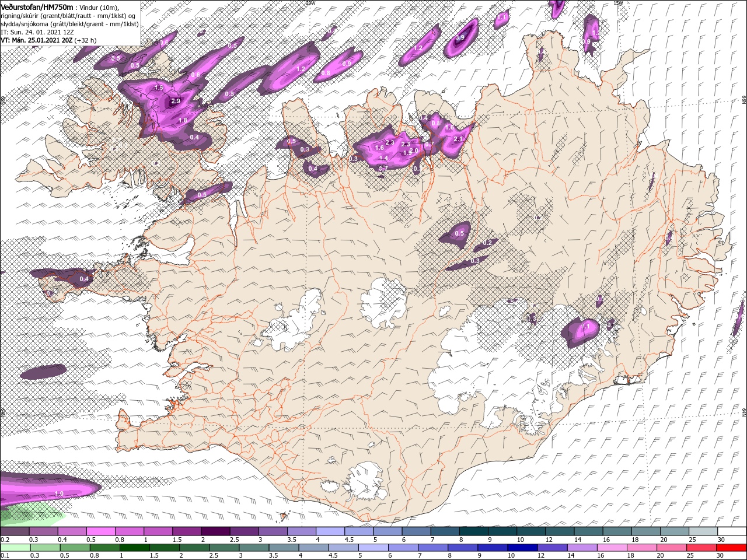The image size is (747, 560).
Task: Click the '(+32 h)' forecast offset text
Action: 85,40
